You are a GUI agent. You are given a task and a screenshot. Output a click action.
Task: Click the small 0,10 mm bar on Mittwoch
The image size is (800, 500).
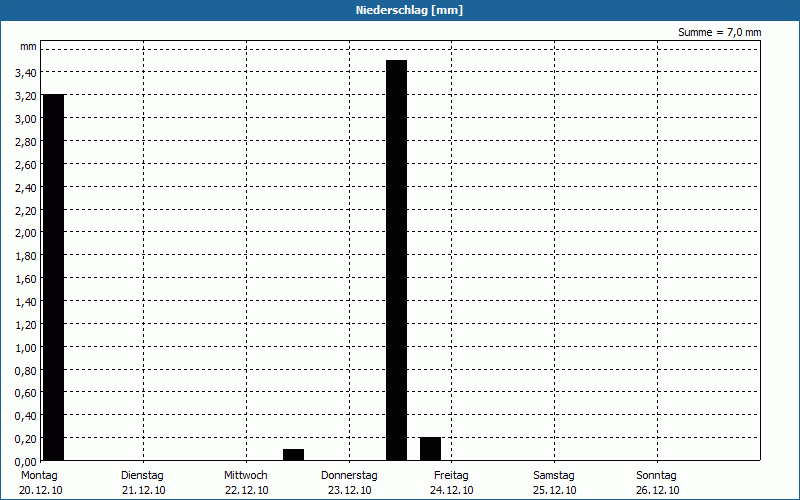[x=293, y=455]
